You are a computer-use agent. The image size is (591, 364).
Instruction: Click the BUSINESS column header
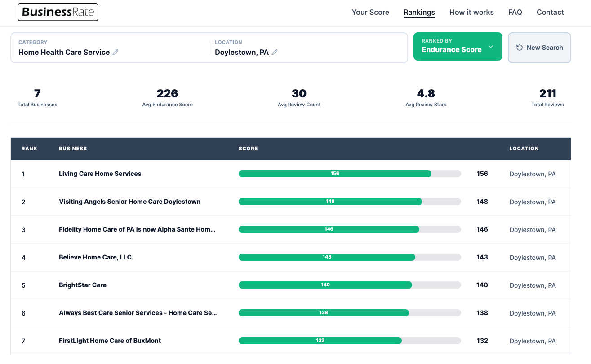[x=73, y=149]
